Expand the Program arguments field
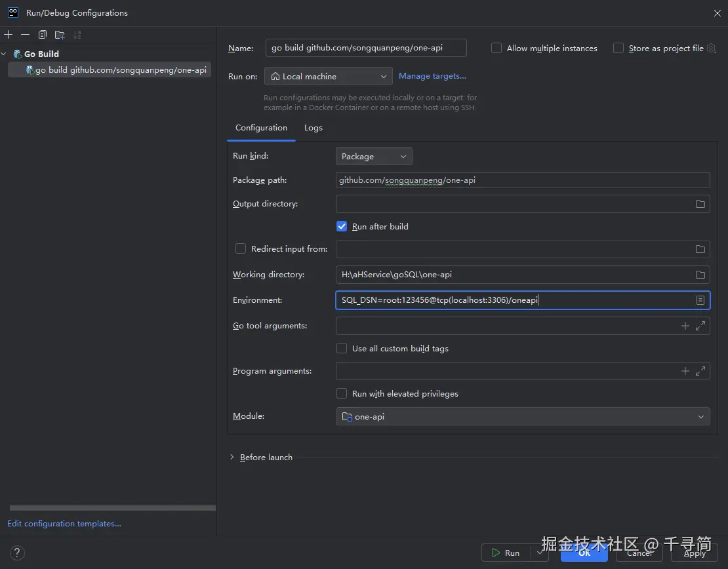728x569 pixels. 700,371
